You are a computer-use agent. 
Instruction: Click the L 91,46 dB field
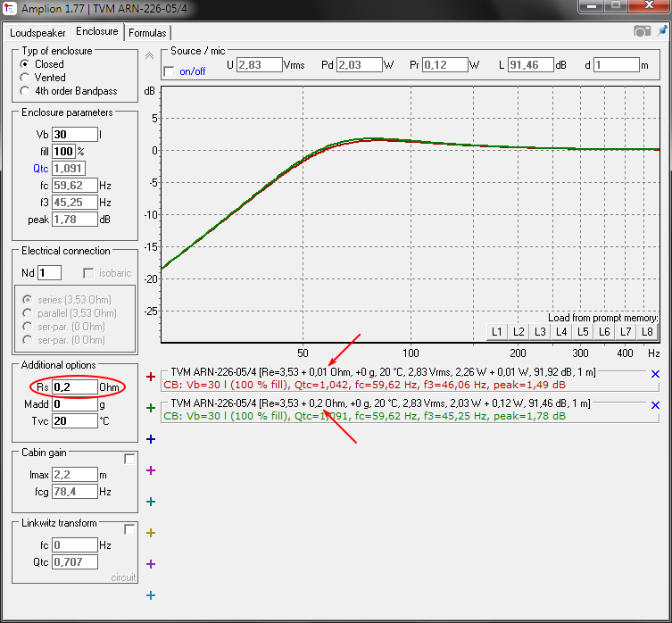[531, 65]
